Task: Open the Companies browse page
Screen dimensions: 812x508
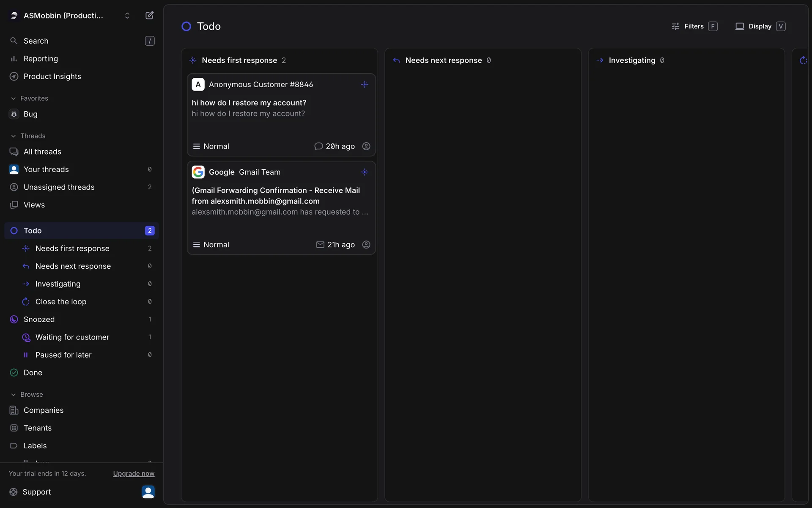Action: 43,411
